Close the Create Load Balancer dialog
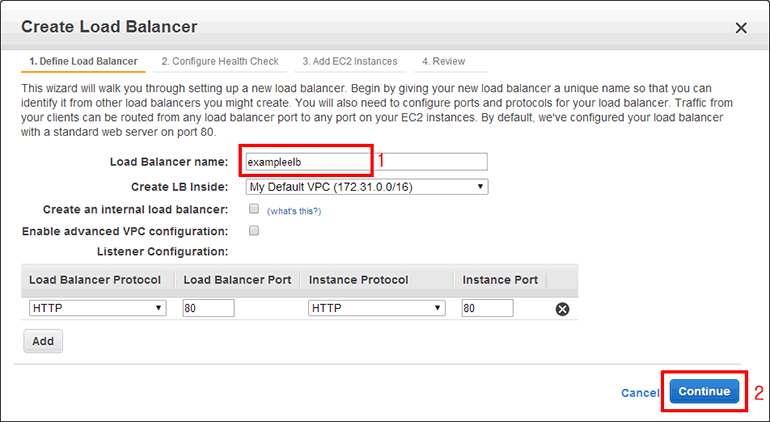Viewport: 770px width, 422px height. pyautogui.click(x=741, y=28)
